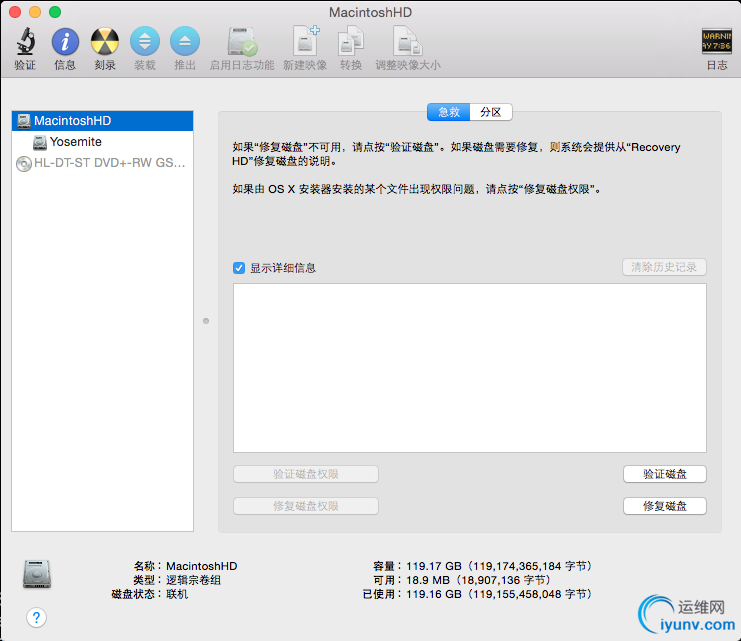Click the 验证 microscope toolbar icon
Screen dimensions: 741x641
click(26, 42)
